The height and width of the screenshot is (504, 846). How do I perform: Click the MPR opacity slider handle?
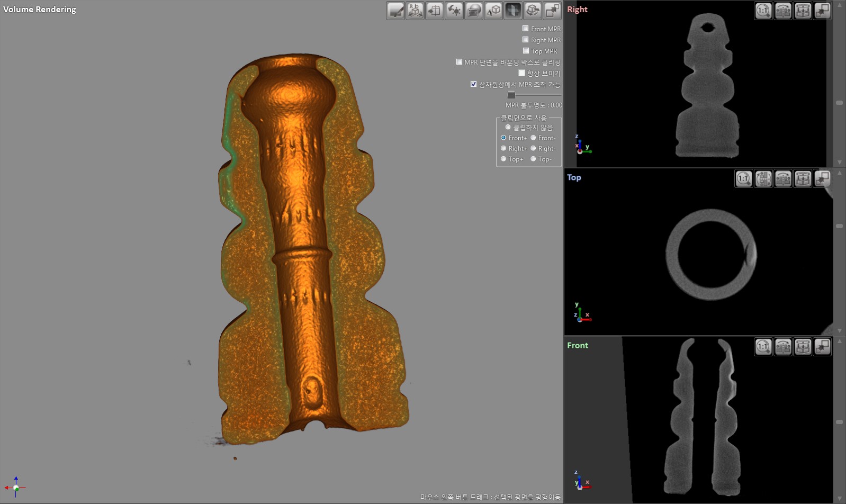[x=511, y=95]
